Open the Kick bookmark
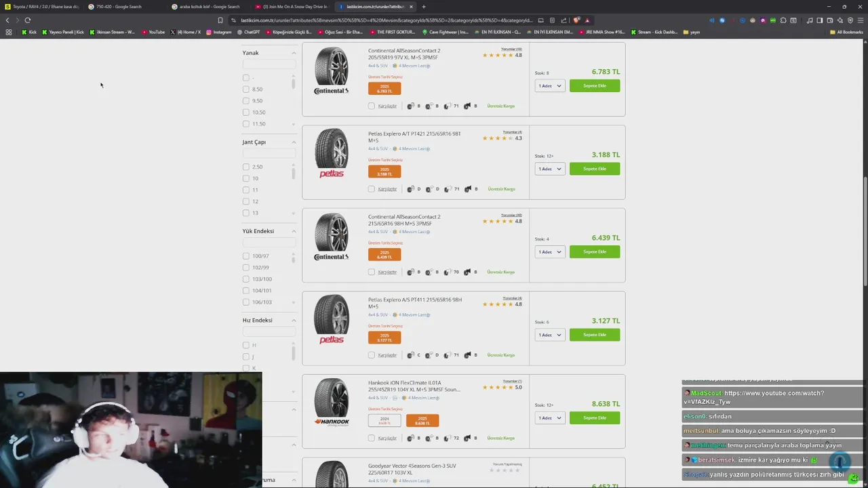Image resolution: width=868 pixels, height=488 pixels. tap(29, 32)
